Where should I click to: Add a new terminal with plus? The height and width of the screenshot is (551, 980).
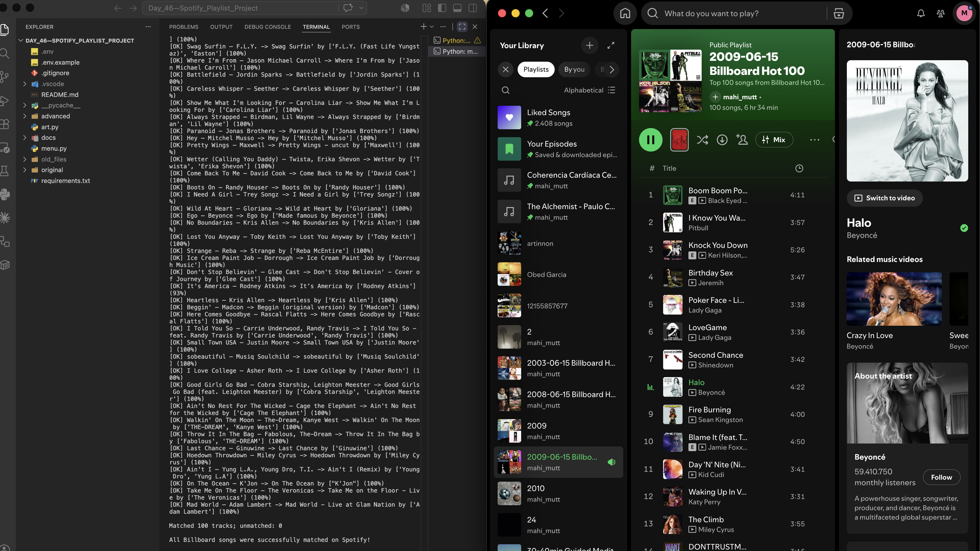423,27
